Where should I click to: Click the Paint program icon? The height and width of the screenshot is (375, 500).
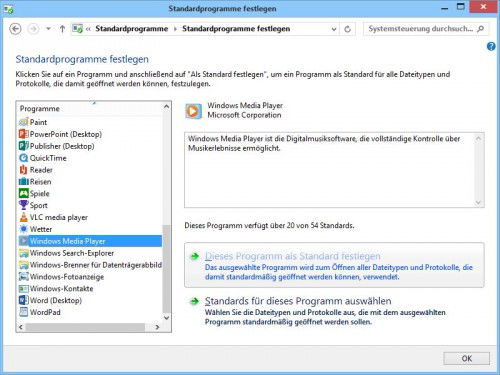click(23, 122)
